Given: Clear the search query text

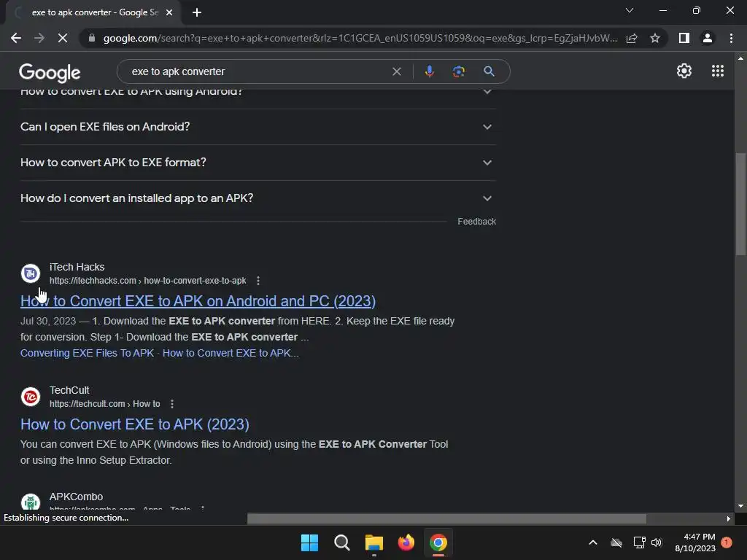Looking at the screenshot, I should (x=396, y=71).
